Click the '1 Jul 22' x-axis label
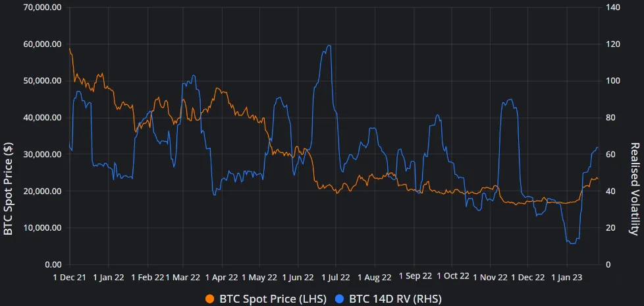 click(336, 277)
